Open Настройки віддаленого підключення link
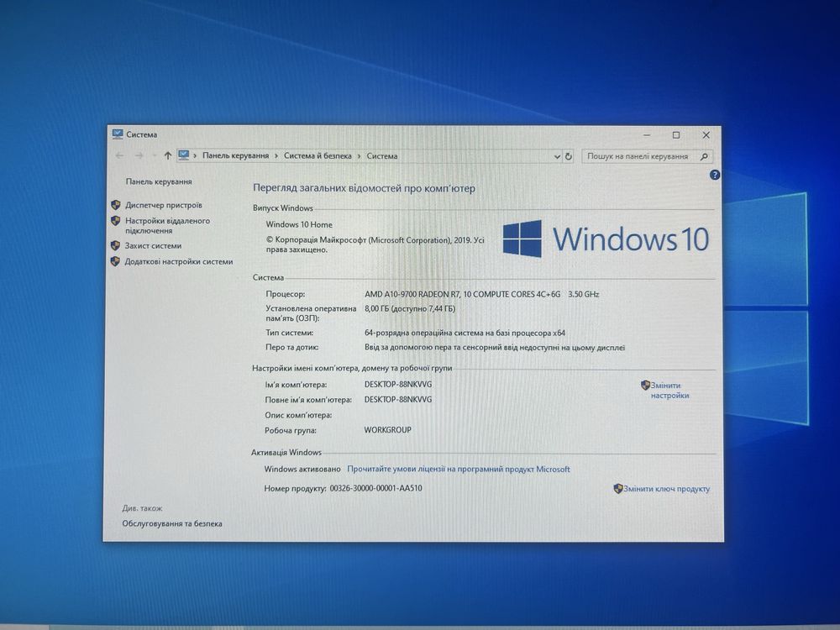Image resolution: width=840 pixels, height=630 pixels. pyautogui.click(x=167, y=225)
